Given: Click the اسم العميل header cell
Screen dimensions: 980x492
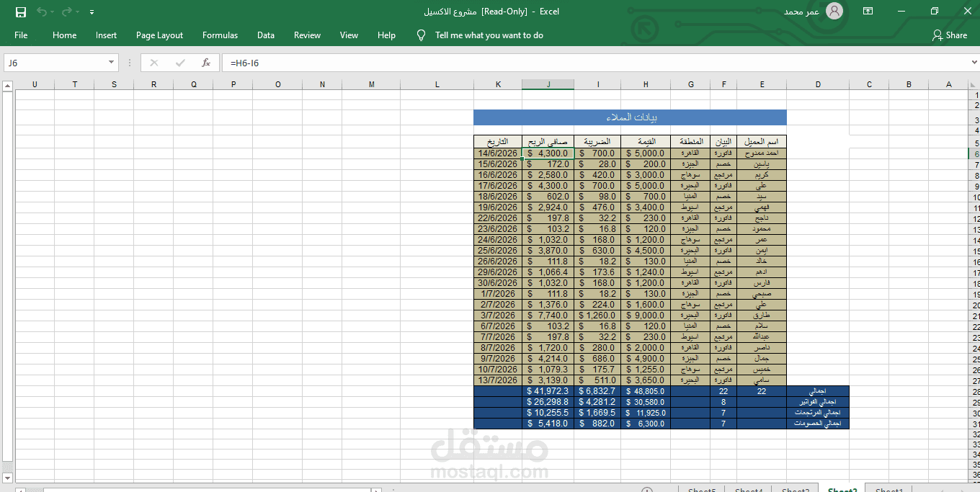Looking at the screenshot, I should pos(762,142).
